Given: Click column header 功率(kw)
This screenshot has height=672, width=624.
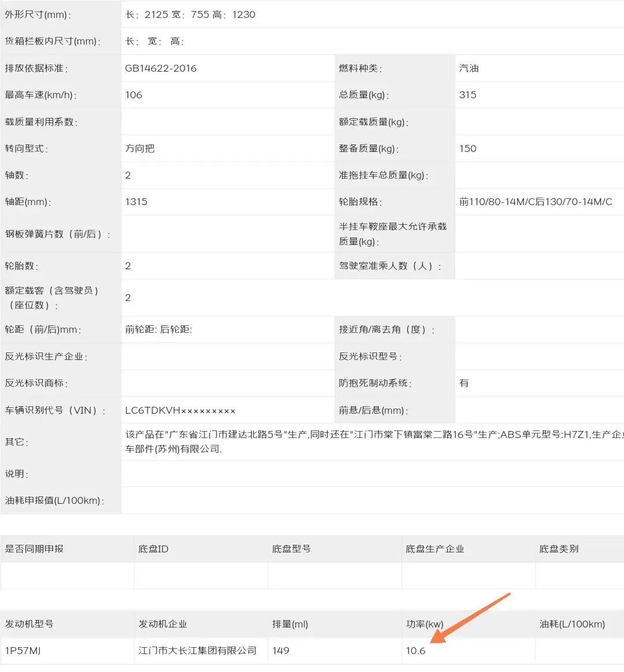Looking at the screenshot, I should click(x=425, y=624).
